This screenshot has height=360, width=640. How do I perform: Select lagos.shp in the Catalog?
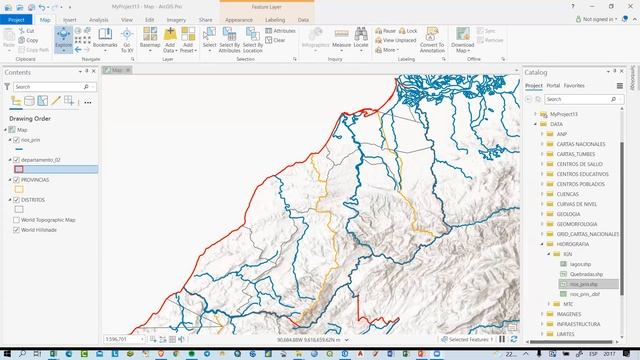pos(580,264)
